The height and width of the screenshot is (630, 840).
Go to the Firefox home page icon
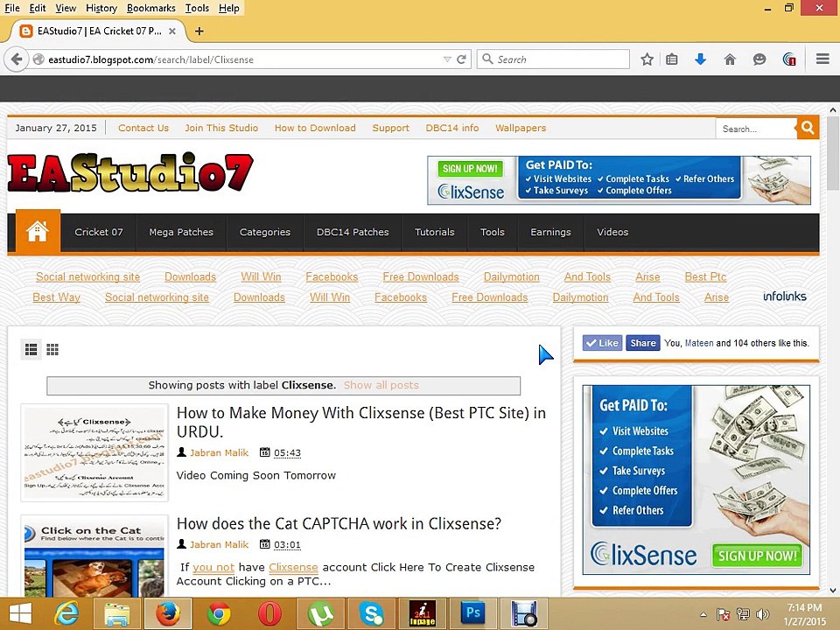click(x=730, y=59)
